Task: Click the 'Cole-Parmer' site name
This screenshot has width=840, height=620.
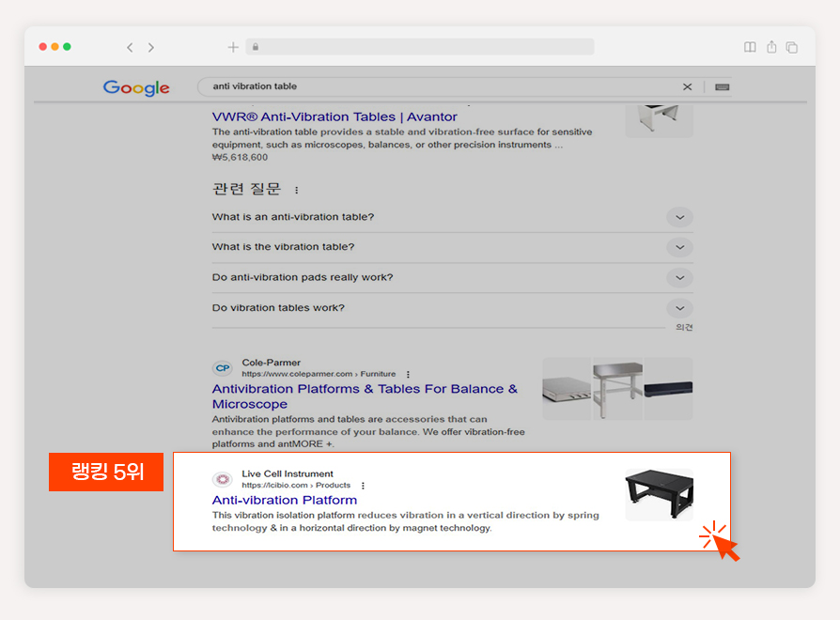Action: (x=271, y=363)
